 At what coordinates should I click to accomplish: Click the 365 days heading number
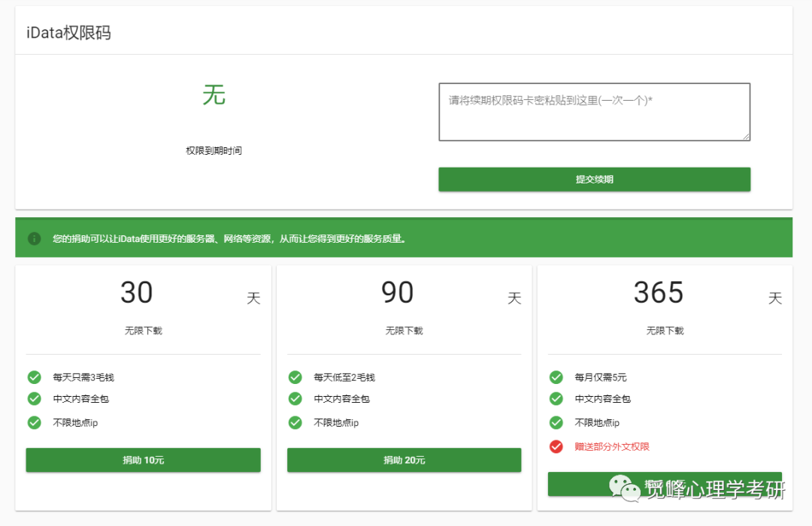click(659, 292)
